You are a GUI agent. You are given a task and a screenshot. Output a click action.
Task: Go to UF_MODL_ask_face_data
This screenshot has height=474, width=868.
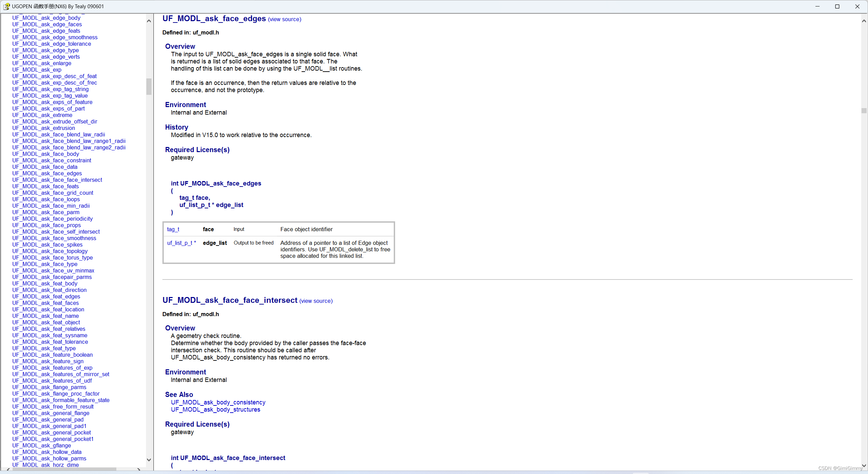(45, 167)
